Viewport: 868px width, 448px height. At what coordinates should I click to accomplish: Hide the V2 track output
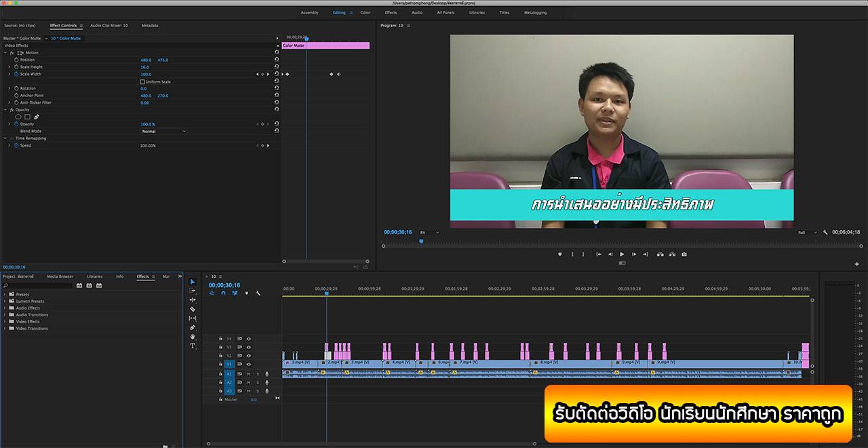pyautogui.click(x=248, y=356)
